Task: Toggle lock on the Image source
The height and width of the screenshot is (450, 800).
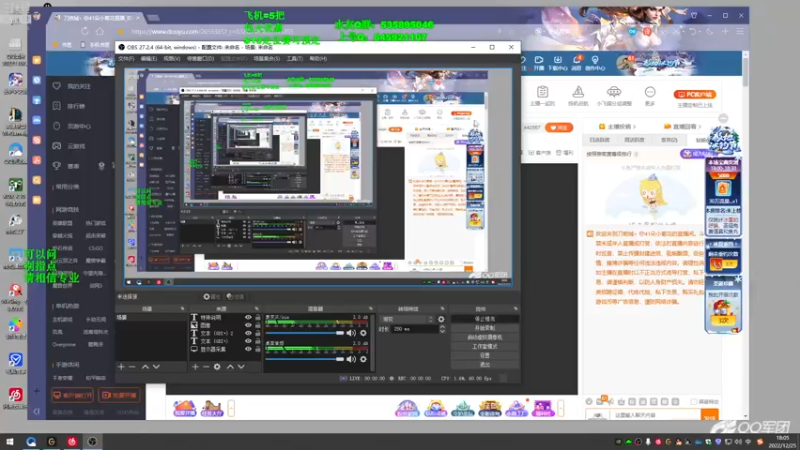Action: point(258,325)
